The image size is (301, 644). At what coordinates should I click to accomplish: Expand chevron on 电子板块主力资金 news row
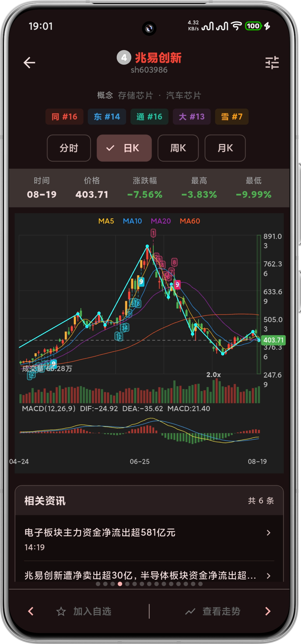(268, 533)
